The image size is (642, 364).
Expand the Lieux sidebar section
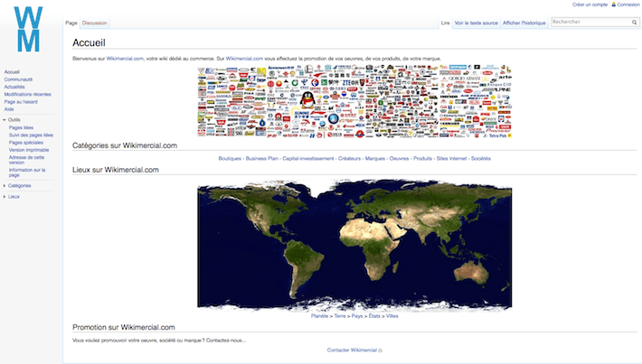pos(5,197)
